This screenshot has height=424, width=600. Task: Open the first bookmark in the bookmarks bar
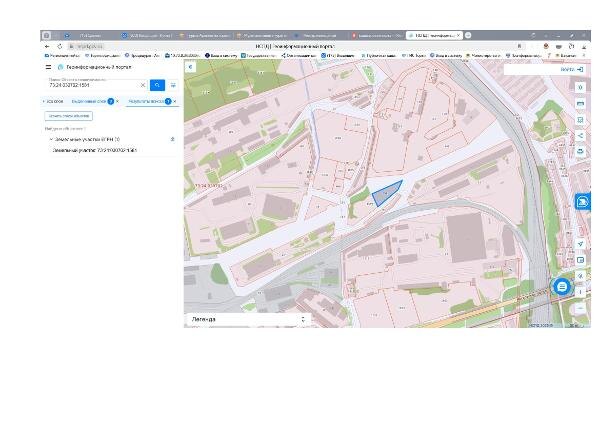click(62, 55)
